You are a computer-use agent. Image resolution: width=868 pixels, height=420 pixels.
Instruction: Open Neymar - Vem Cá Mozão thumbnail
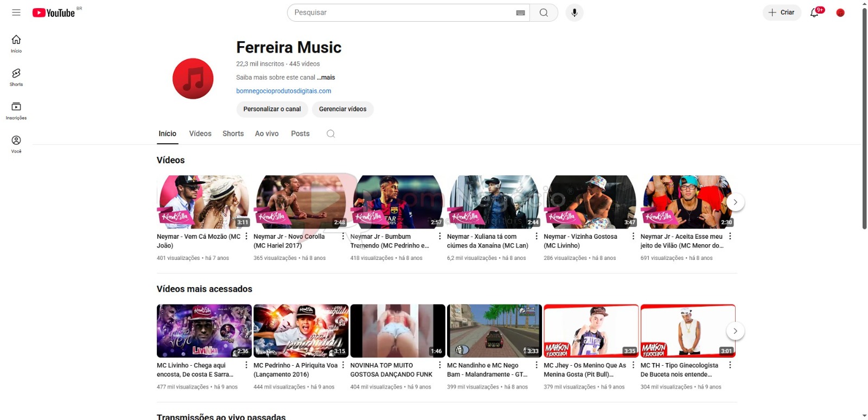(203, 201)
